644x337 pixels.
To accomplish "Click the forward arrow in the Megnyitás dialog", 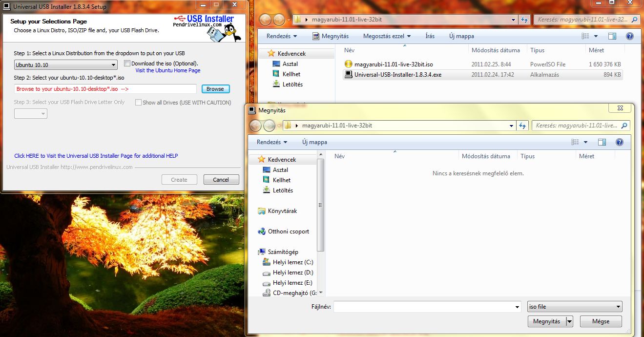I will click(269, 126).
